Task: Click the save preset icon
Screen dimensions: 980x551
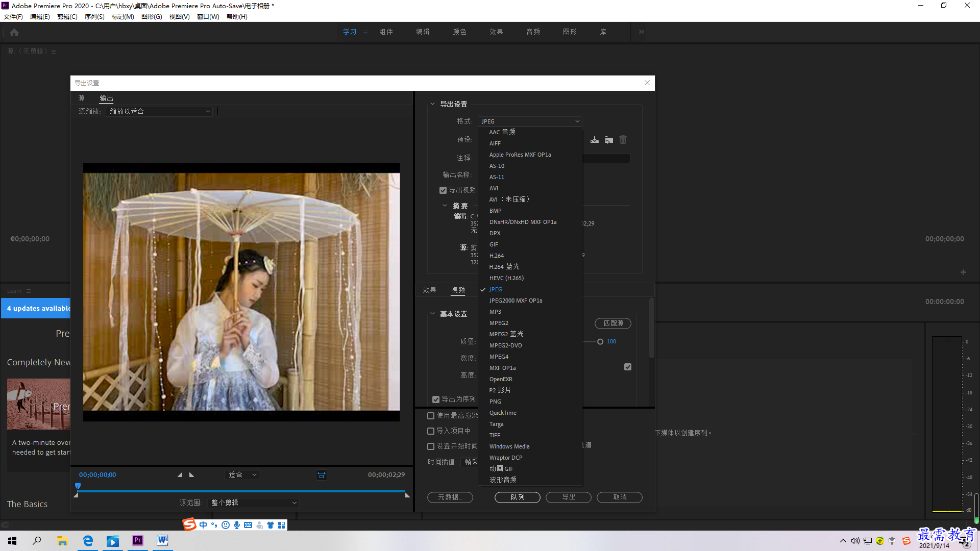Action: pyautogui.click(x=595, y=140)
